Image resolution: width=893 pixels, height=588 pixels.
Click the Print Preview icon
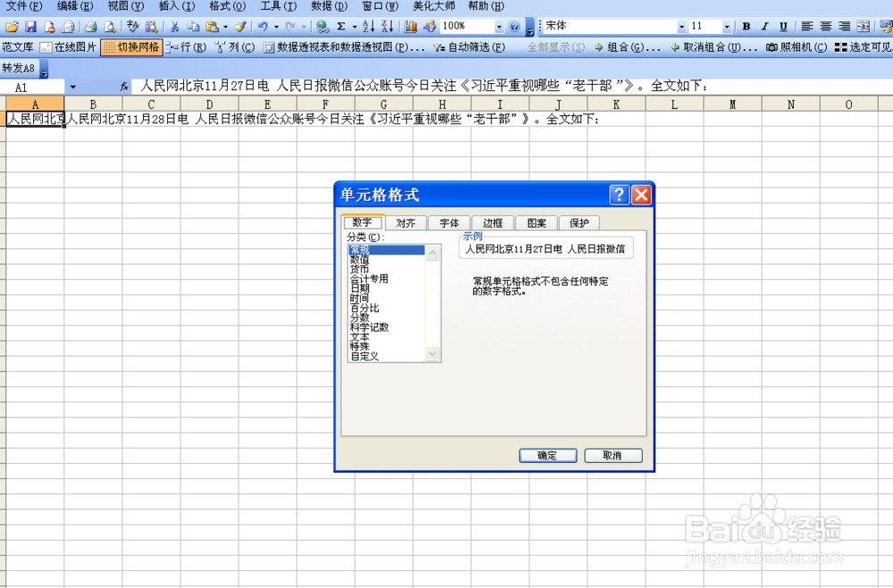pos(109,28)
